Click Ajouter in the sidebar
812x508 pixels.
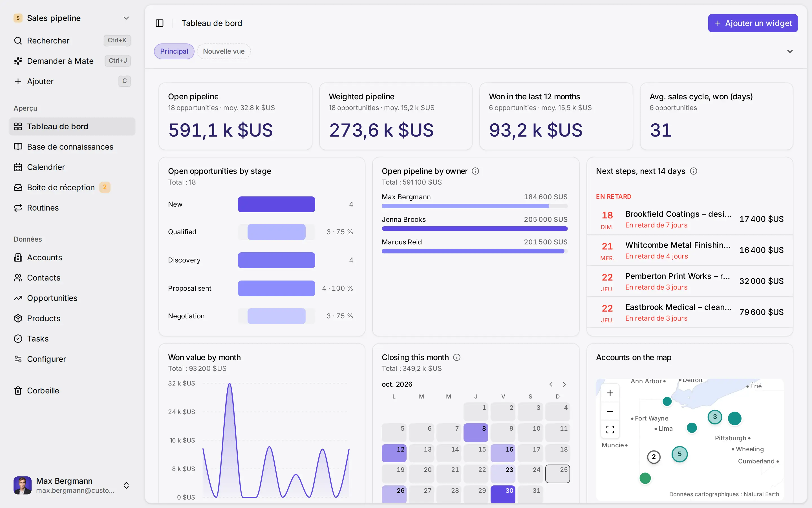pyautogui.click(x=72, y=81)
